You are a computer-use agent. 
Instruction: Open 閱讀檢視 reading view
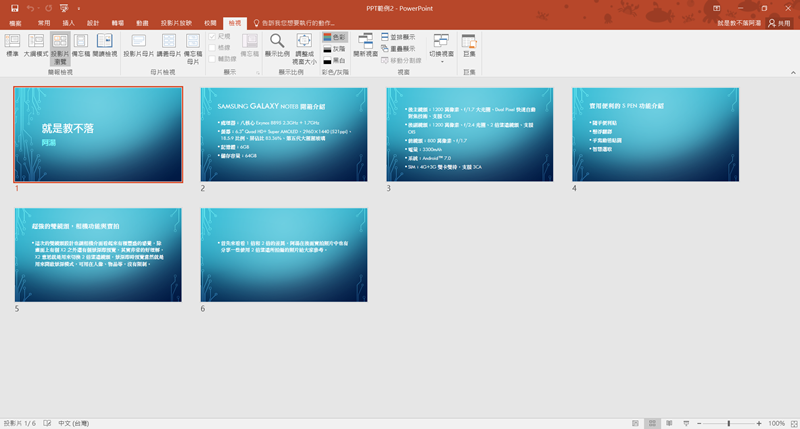105,45
